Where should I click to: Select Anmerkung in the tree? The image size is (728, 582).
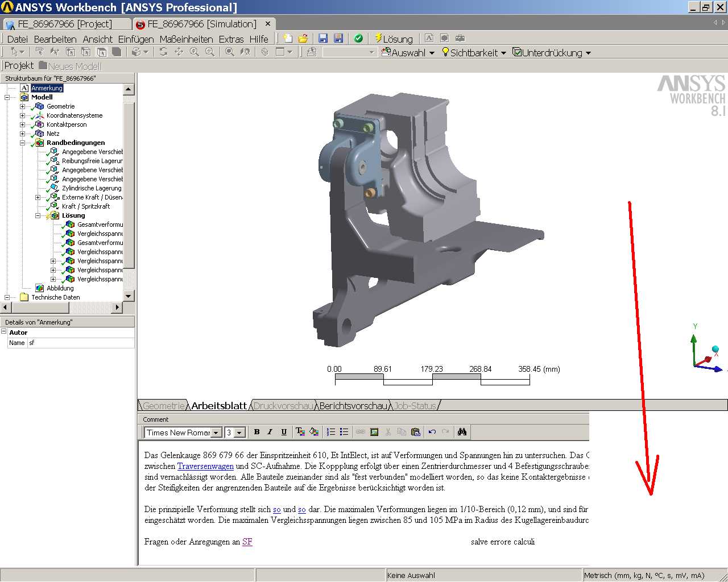pyautogui.click(x=47, y=88)
